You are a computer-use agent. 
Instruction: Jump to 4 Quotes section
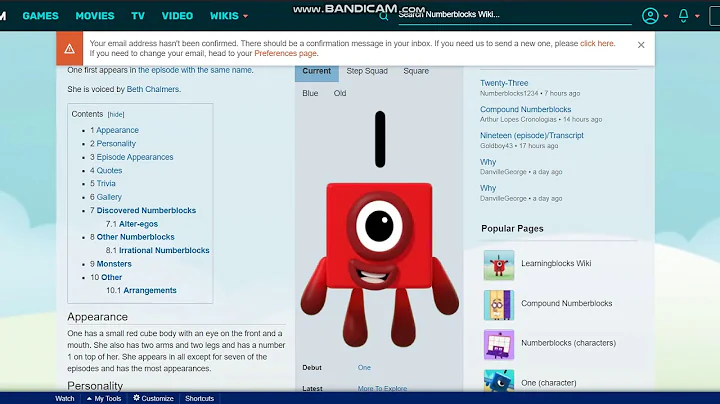point(106,171)
